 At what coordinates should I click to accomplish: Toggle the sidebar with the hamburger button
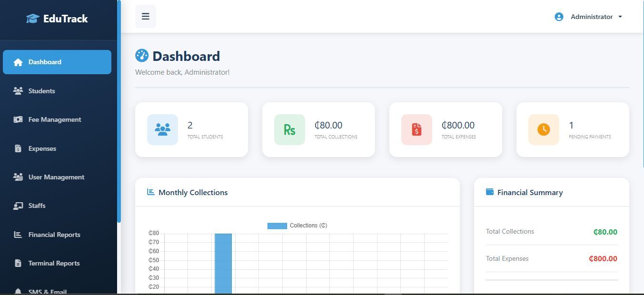pyautogui.click(x=145, y=16)
